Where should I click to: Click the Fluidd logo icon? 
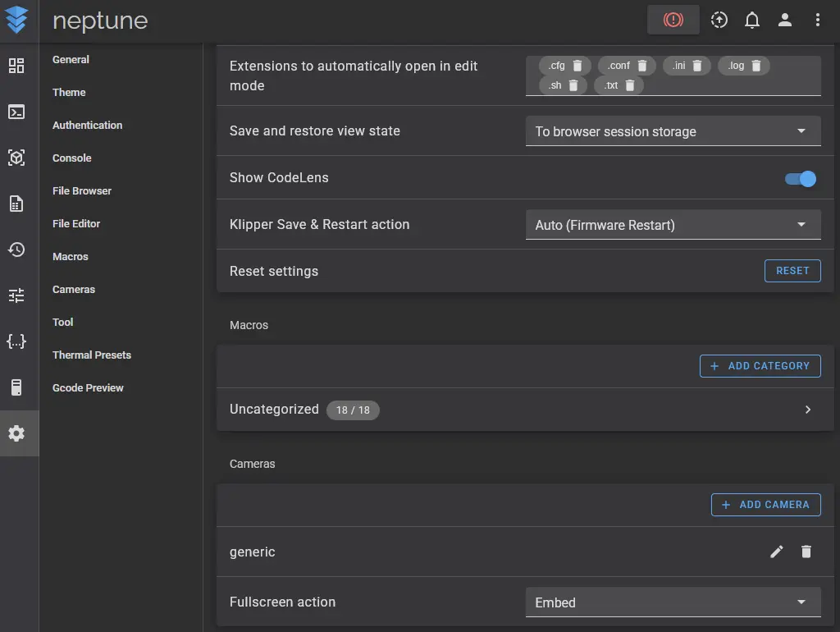pos(16,20)
